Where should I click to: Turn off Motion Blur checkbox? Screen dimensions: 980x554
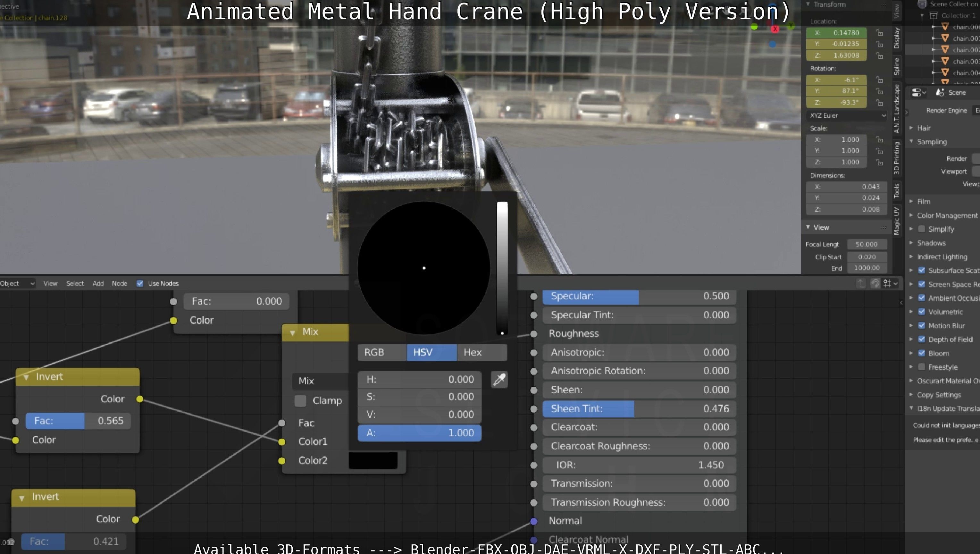tap(921, 325)
